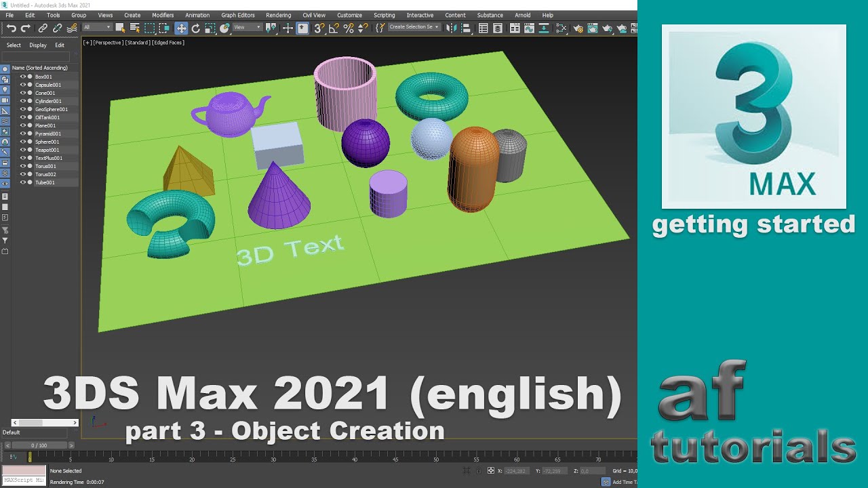Select Cylinder001 in scene explorer
868x488 pixels.
(x=48, y=101)
